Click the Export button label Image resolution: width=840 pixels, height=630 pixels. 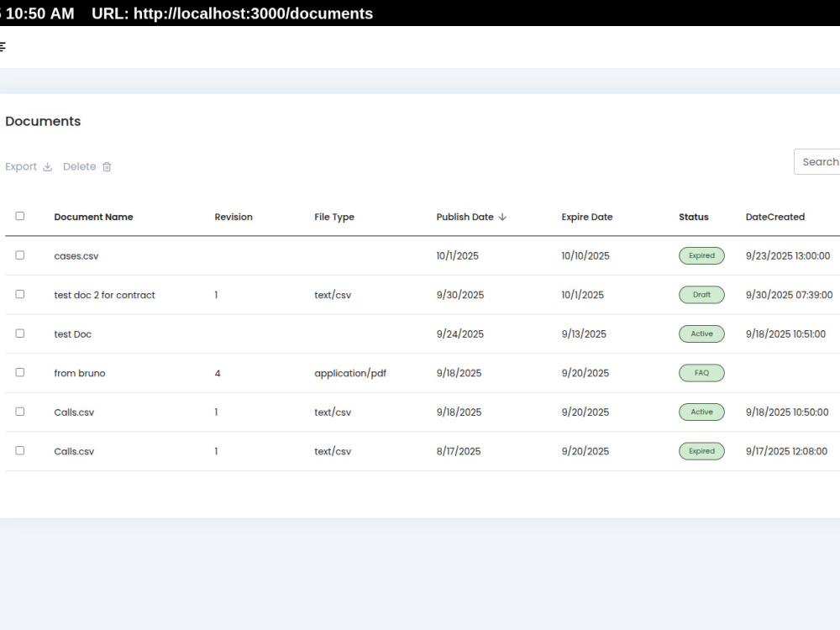click(21, 166)
